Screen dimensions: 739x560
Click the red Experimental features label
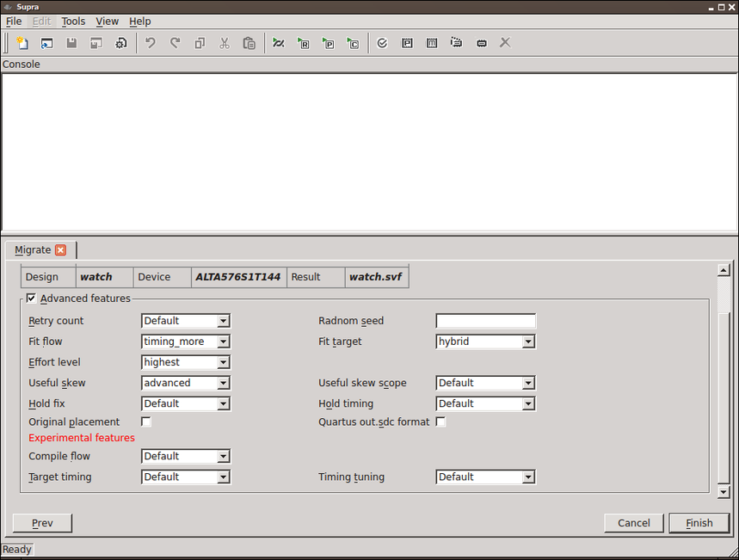tap(82, 438)
